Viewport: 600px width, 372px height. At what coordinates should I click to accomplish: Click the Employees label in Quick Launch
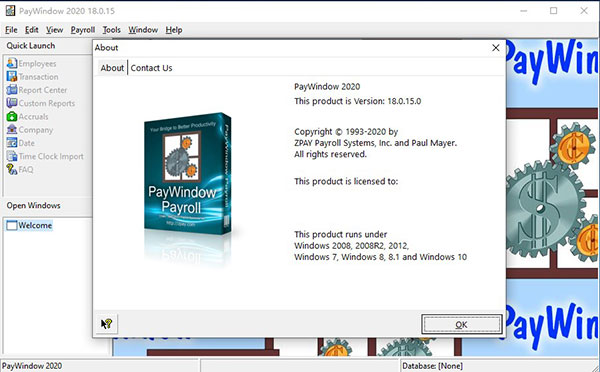[x=37, y=64]
